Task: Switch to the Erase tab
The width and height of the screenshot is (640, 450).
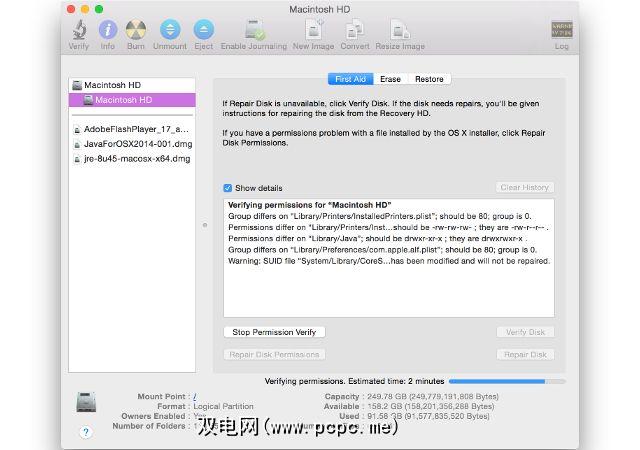Action: [x=390, y=79]
